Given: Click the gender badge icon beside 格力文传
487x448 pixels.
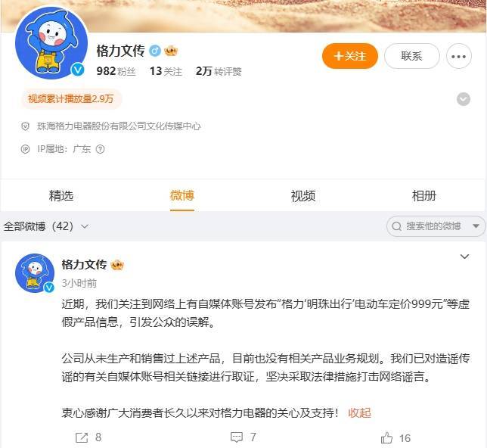Looking at the screenshot, I should tap(155, 51).
